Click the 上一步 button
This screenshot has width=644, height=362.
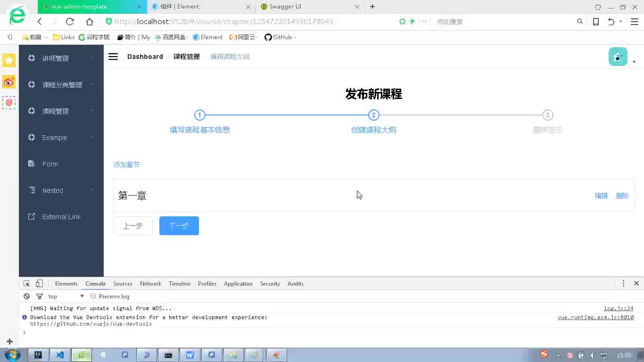pos(133,226)
